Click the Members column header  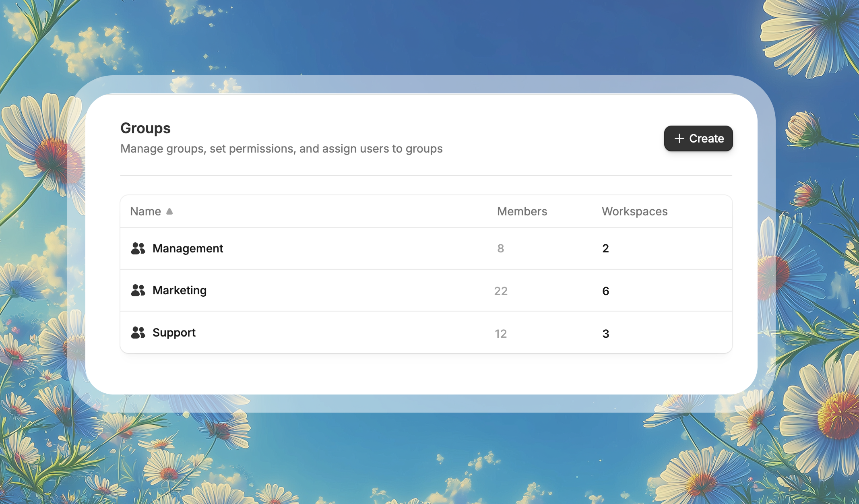[522, 211]
